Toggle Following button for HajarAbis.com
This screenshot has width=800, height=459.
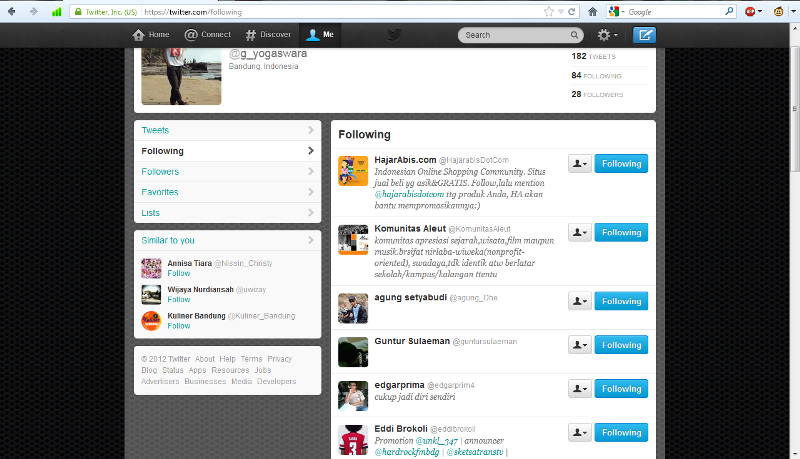(621, 164)
